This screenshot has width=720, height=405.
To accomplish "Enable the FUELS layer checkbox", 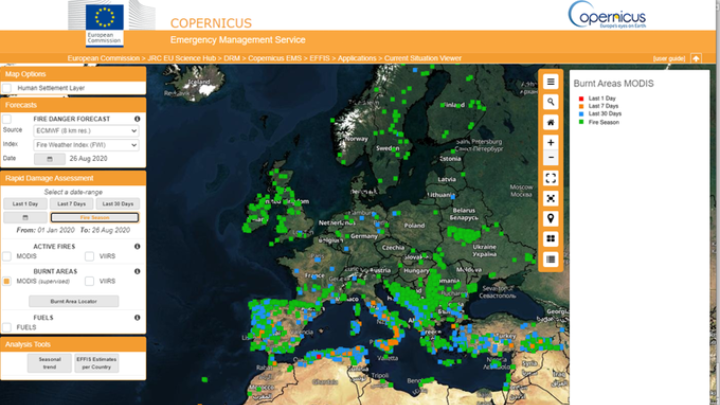I will (x=7, y=327).
